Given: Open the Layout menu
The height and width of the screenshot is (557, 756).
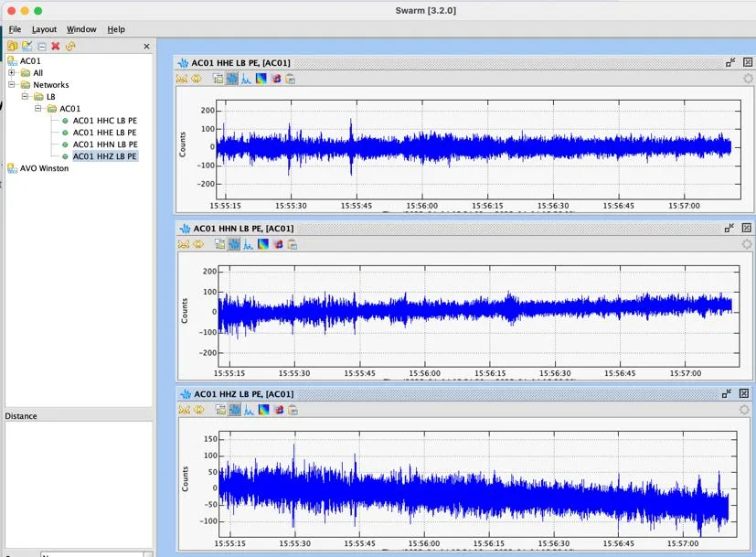Looking at the screenshot, I should (x=45, y=29).
